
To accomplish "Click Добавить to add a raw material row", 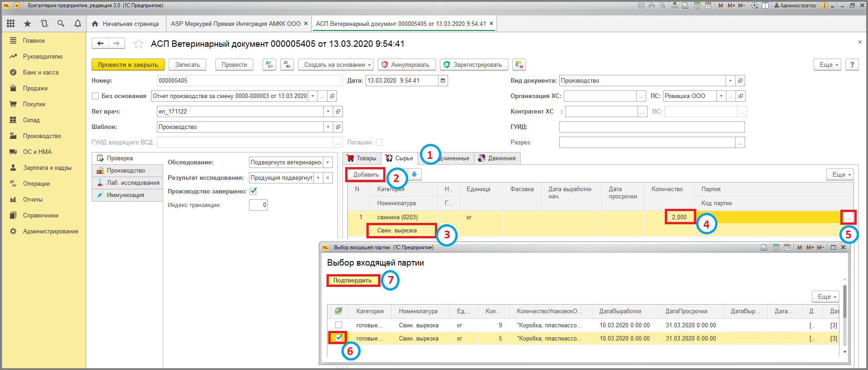I will pyautogui.click(x=366, y=174).
